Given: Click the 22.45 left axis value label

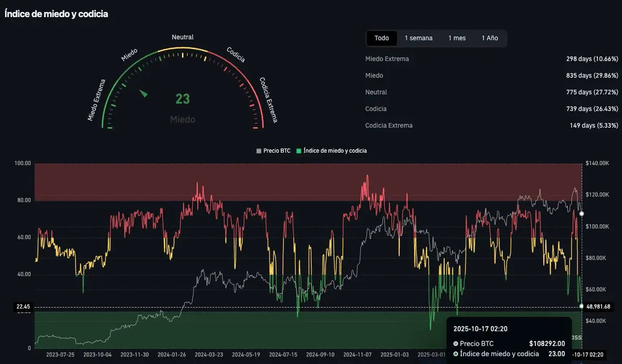Looking at the screenshot, I should tap(23, 307).
